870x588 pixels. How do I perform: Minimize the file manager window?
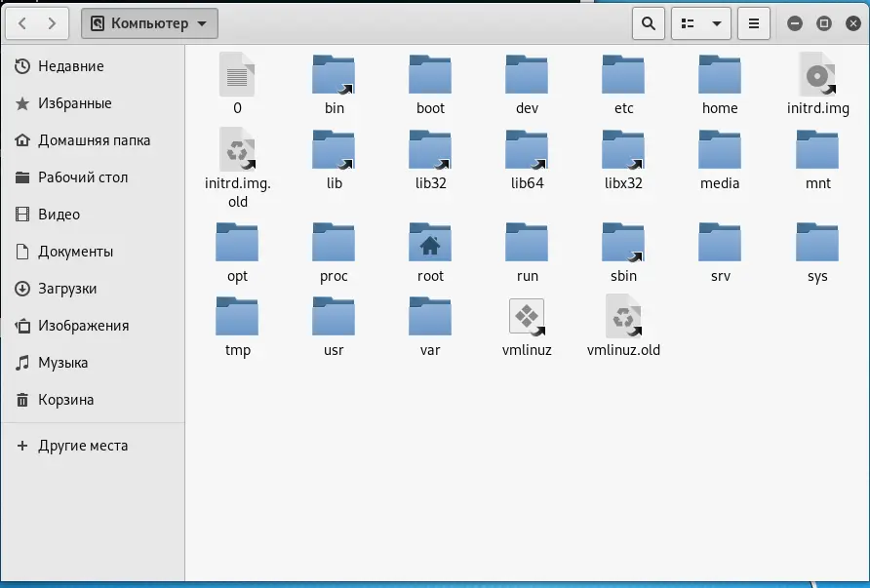click(x=795, y=23)
